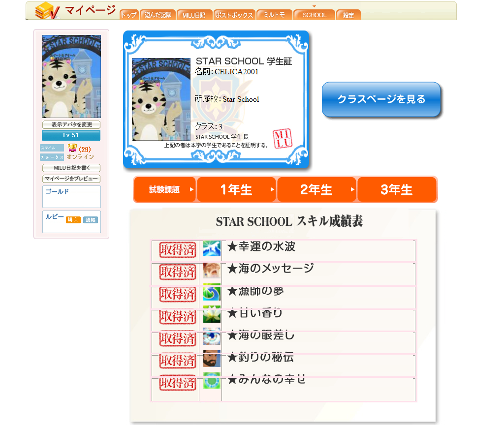
Task: Click the tiger avatar thumbnail in sidebar
Action: click(x=72, y=76)
